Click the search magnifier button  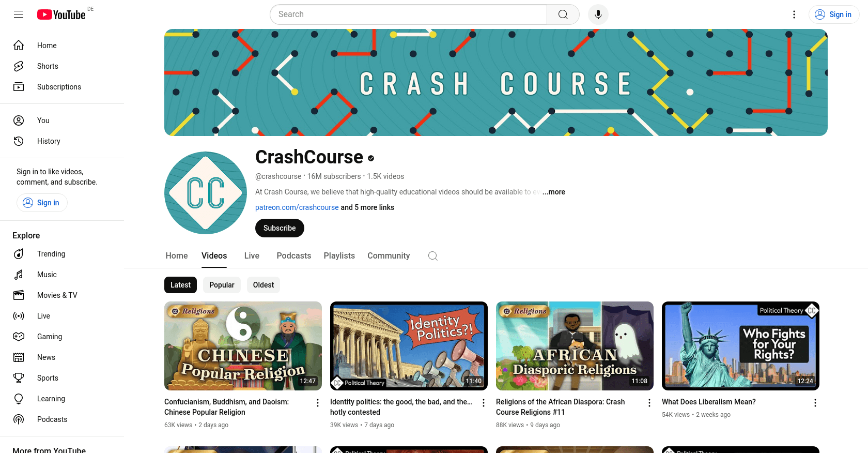coord(563,14)
